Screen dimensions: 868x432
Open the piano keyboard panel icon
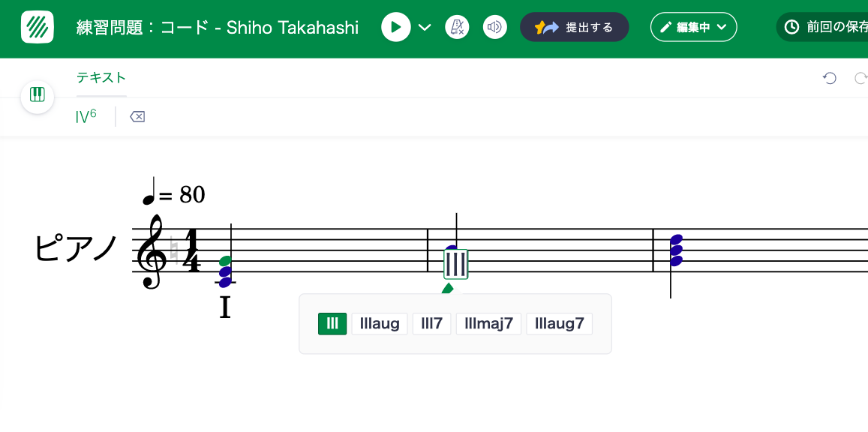click(x=38, y=95)
